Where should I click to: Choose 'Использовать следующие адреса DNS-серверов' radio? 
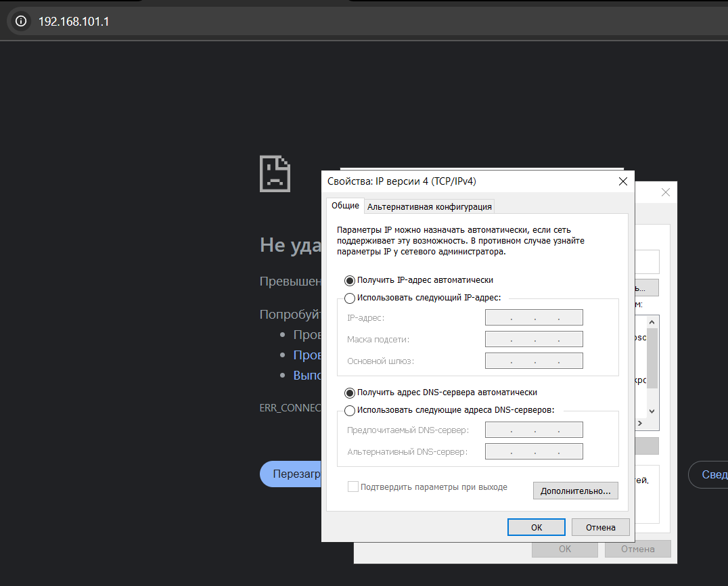coord(350,410)
